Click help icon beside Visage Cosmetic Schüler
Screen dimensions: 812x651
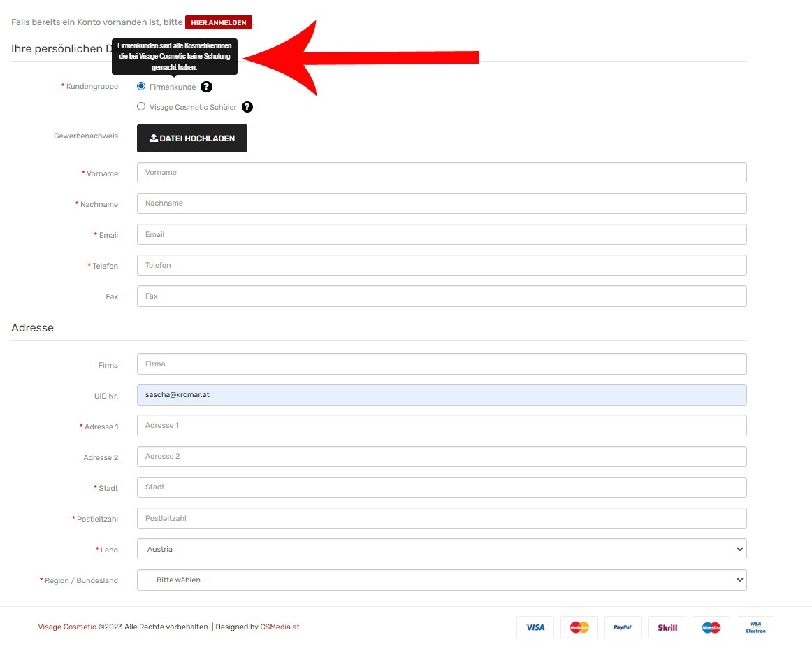coord(247,107)
